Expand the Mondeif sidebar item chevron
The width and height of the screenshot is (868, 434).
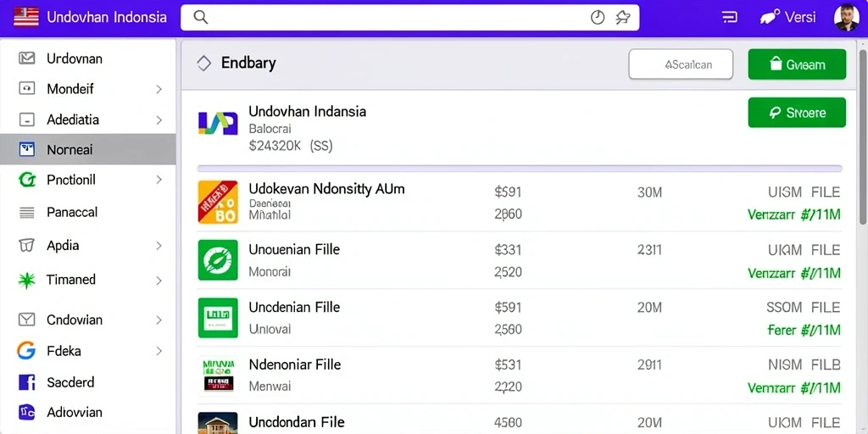tap(159, 89)
